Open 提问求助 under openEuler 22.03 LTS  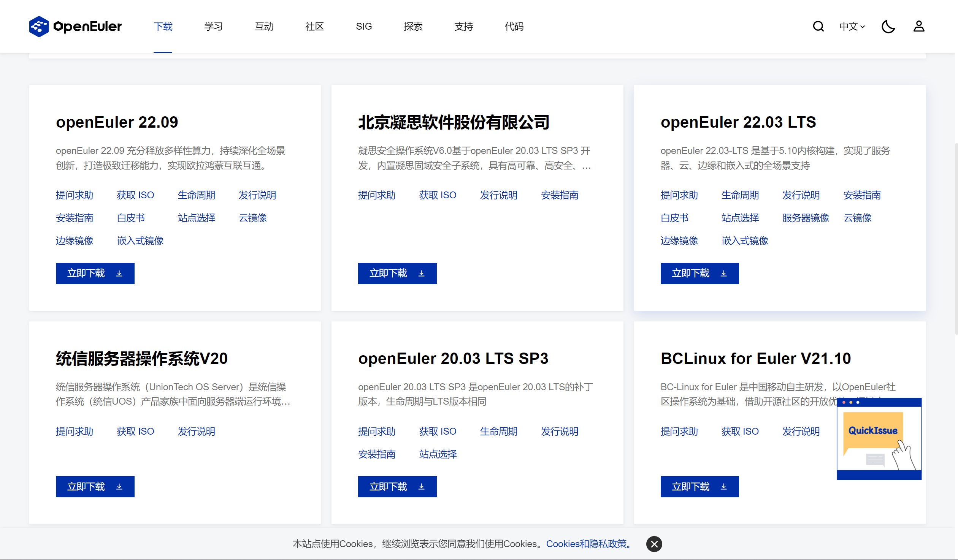point(679,195)
